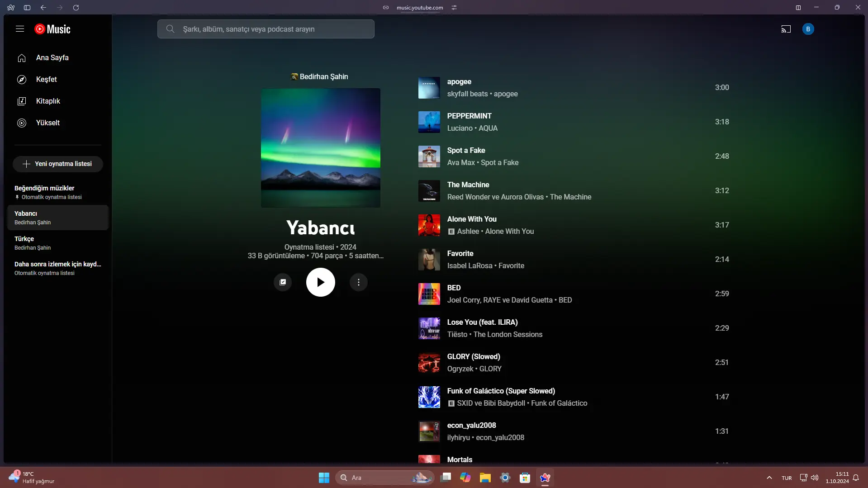The width and height of the screenshot is (868, 488).
Task: Open the Türkçe playlist
Action: click(58, 243)
